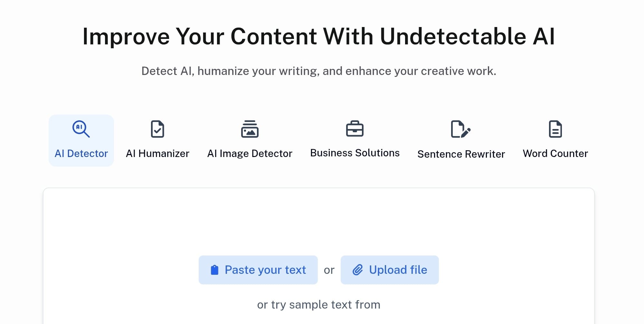644x324 pixels.
Task: Open the AI Humanizer tab
Action: point(157,141)
